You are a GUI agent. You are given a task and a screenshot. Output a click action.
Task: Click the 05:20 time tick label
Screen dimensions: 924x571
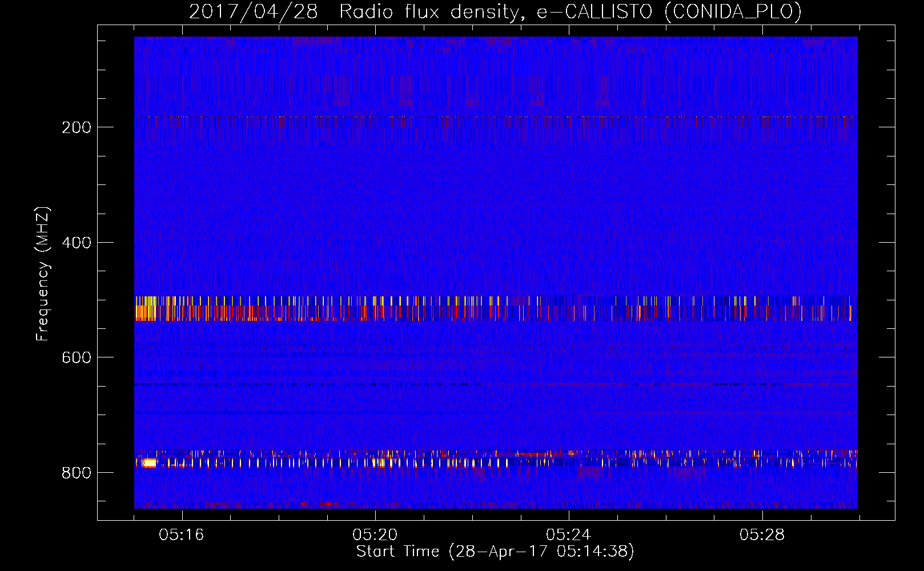coord(375,535)
